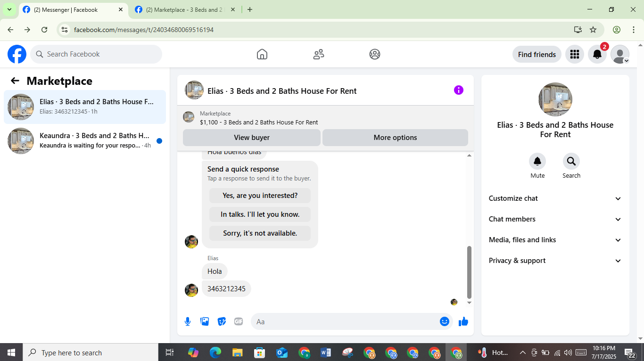Show conversation information with the purple info icon
The width and height of the screenshot is (644, 361).
coord(459,90)
